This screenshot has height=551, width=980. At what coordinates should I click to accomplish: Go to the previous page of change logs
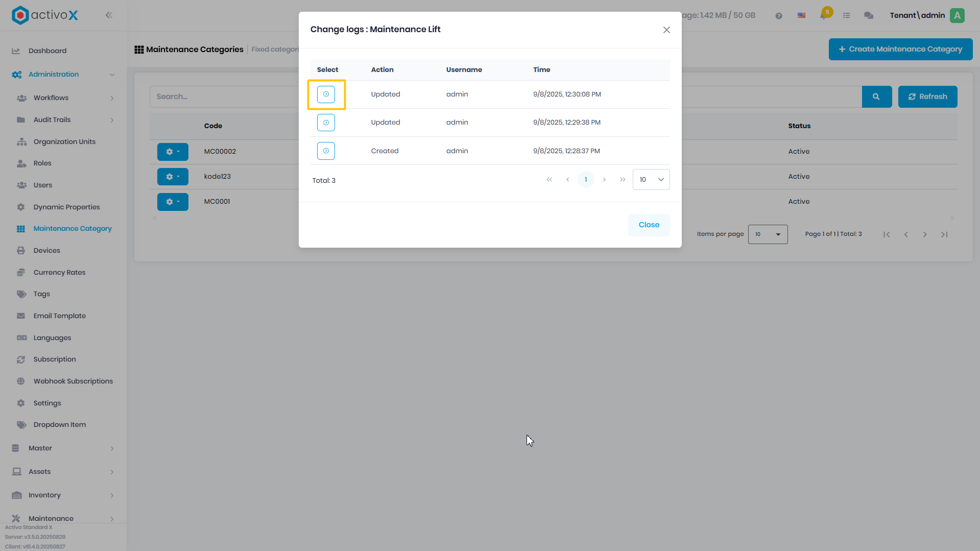[567, 180]
